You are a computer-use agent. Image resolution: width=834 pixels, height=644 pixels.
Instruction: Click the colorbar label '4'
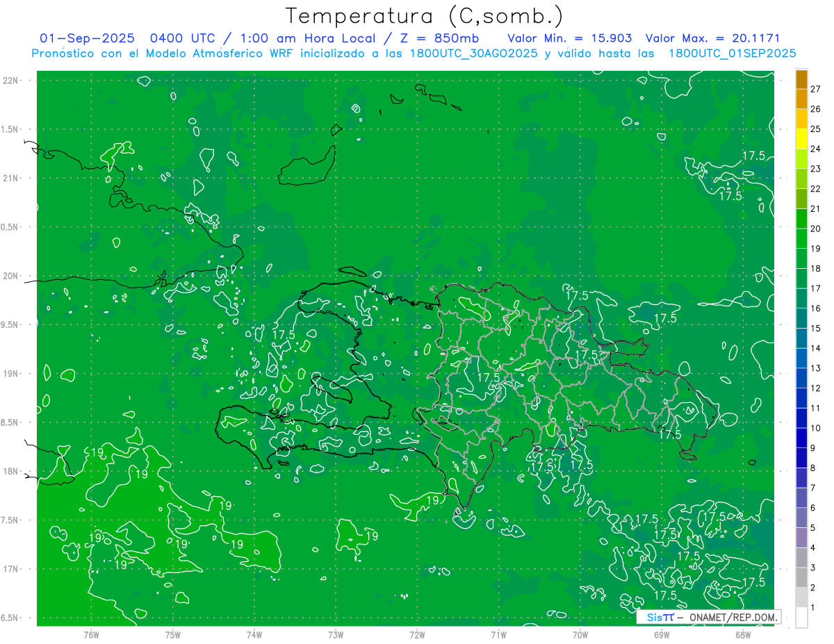tap(813, 548)
